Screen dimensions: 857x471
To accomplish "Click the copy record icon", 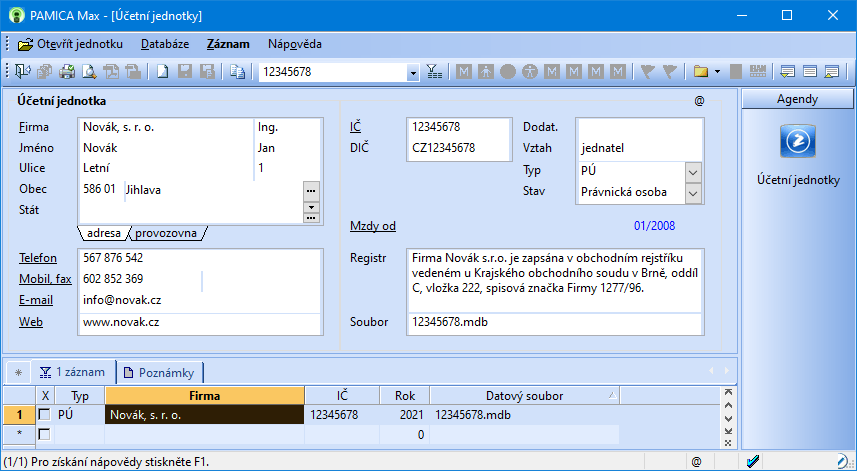I will tap(237, 72).
